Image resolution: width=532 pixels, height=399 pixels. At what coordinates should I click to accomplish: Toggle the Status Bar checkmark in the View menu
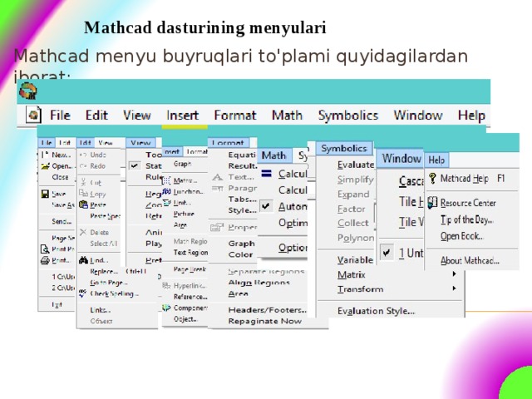click(135, 166)
